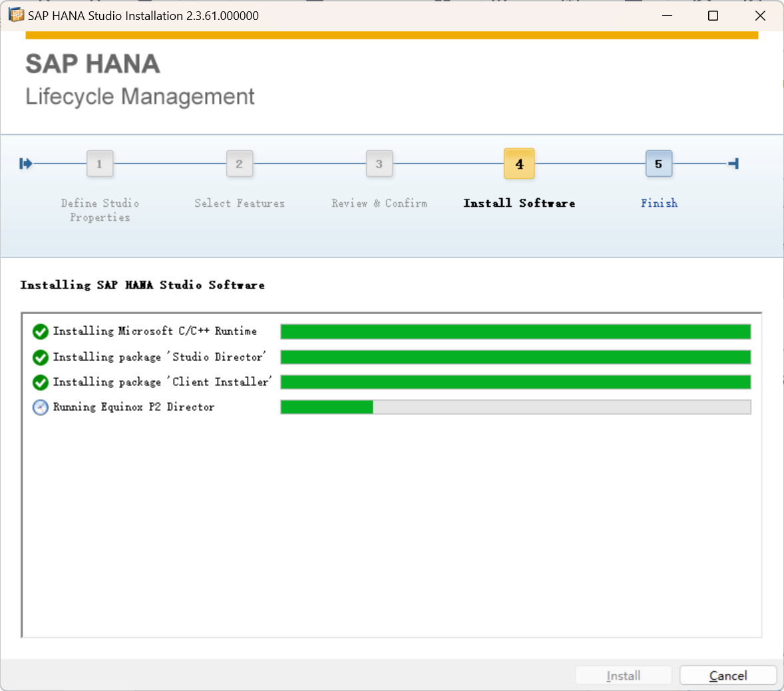This screenshot has height=691, width=784.
Task: Click the 'Define Studio Properties' step label
Action: (x=100, y=210)
